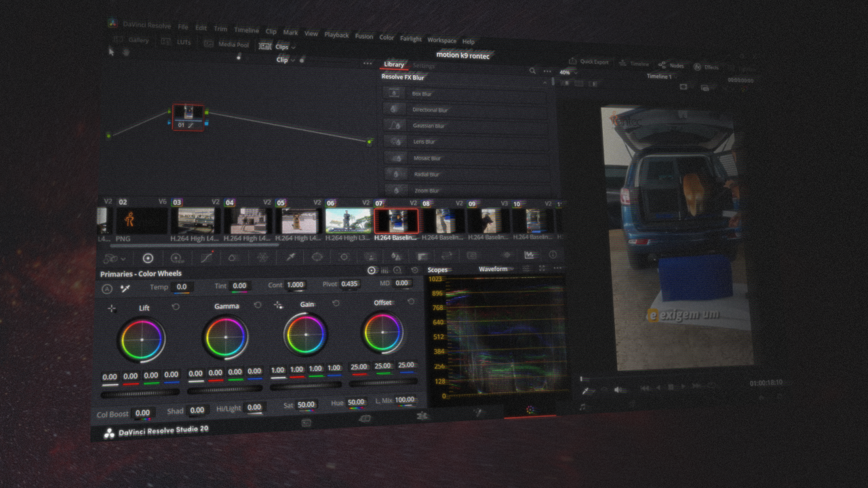
Task: Open effects library options dots
Action: (x=547, y=70)
